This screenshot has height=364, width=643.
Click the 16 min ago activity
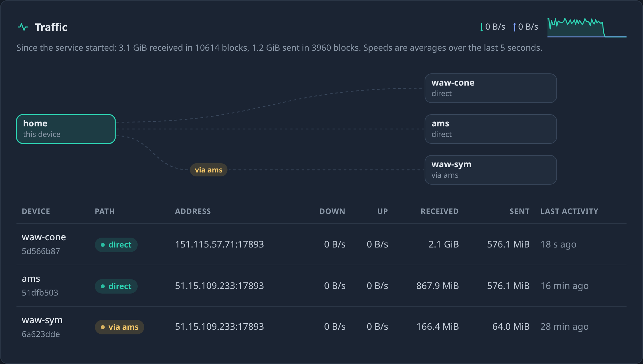coord(565,286)
